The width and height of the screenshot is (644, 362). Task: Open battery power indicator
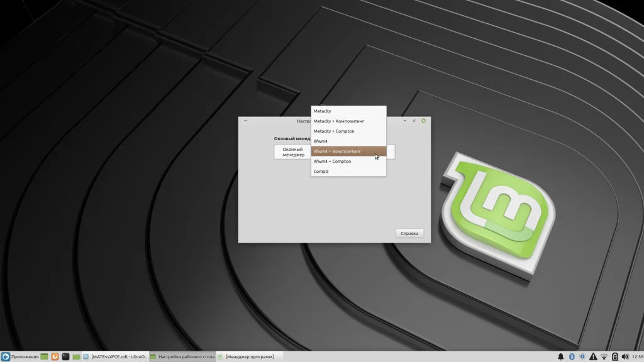click(x=615, y=357)
